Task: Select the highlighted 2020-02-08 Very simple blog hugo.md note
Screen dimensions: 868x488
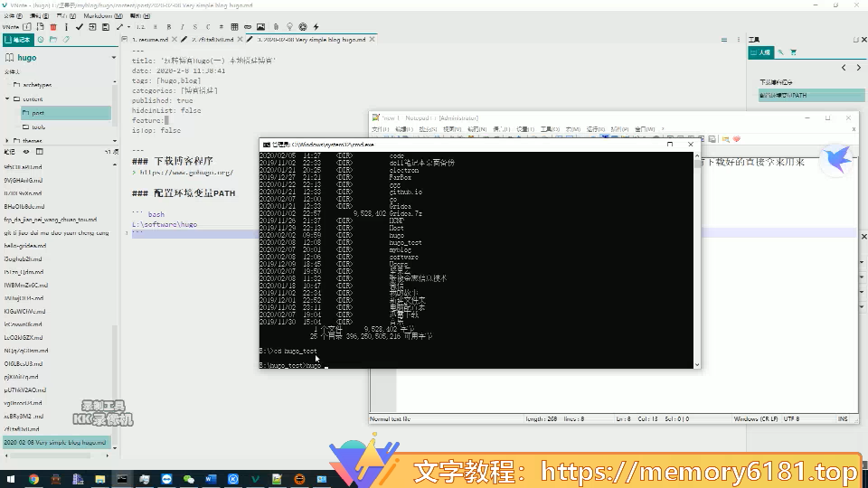Action: point(56,443)
